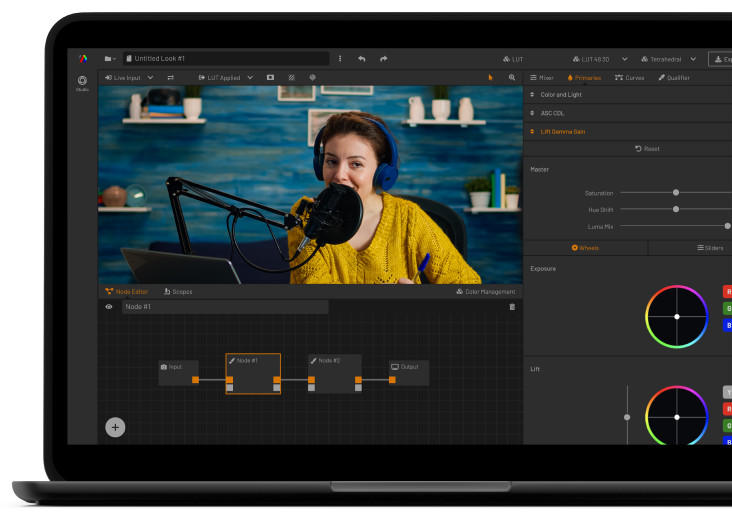Select the Node Editor tab
Image resolution: width=732 pixels, height=520 pixels.
tap(127, 292)
